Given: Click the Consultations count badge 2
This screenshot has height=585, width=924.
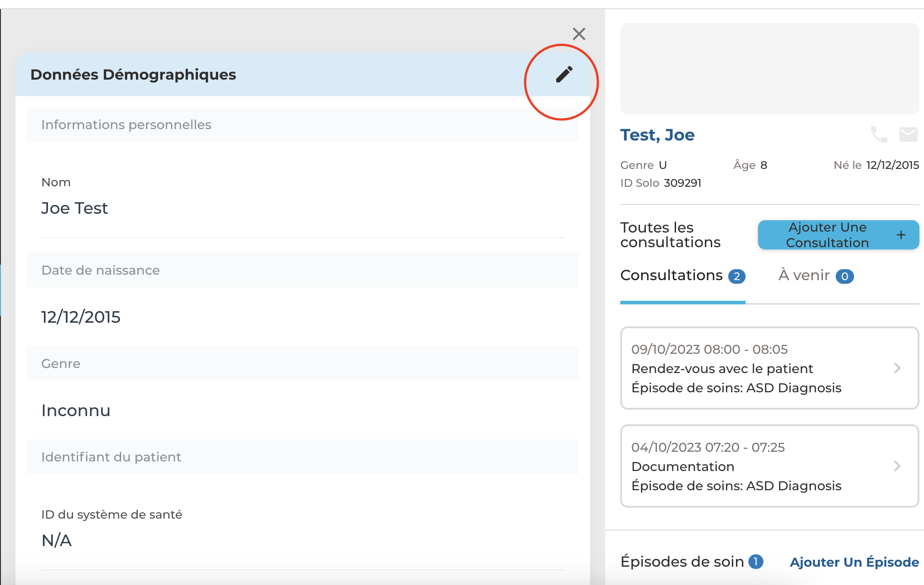Looking at the screenshot, I should pyautogui.click(x=736, y=276).
